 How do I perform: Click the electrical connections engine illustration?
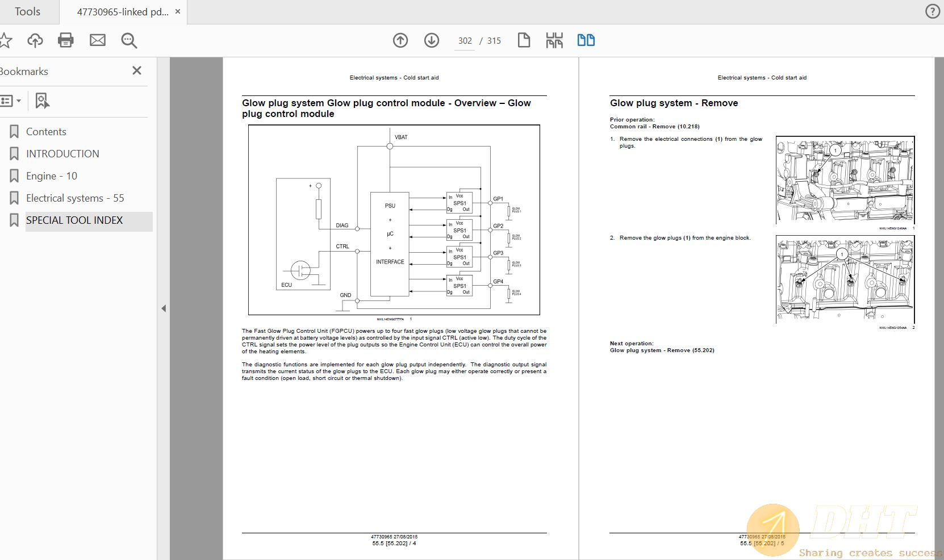[x=845, y=180]
